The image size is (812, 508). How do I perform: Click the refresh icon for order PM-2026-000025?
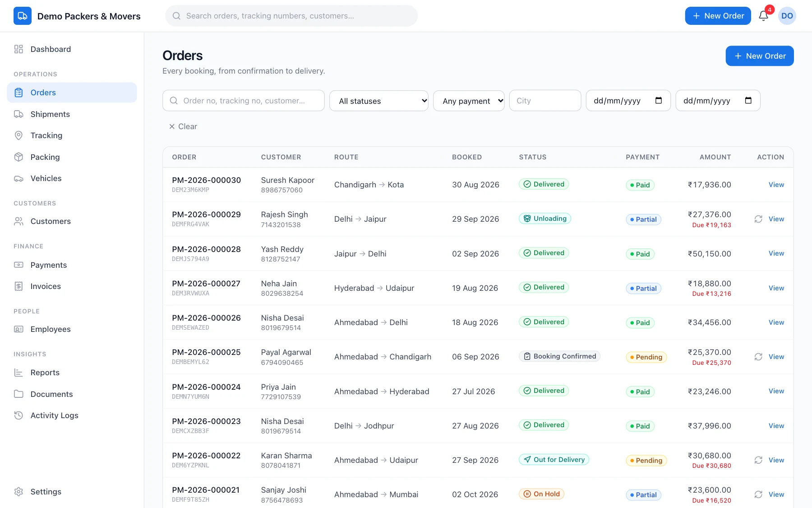(x=758, y=357)
